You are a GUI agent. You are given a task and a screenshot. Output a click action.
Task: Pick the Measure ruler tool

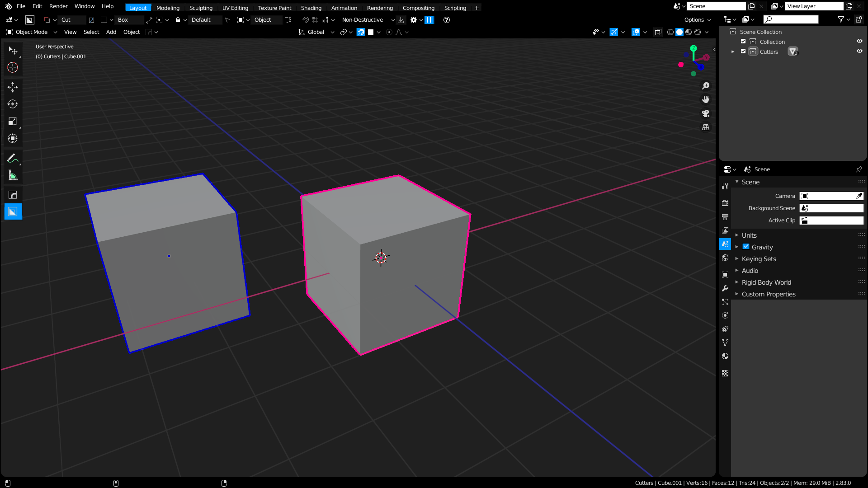13,175
